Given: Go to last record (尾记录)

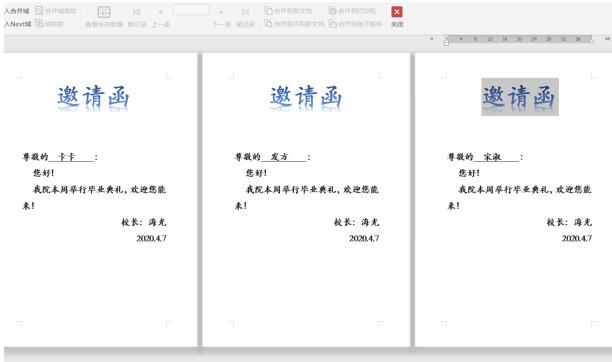Looking at the screenshot, I should (x=245, y=18).
